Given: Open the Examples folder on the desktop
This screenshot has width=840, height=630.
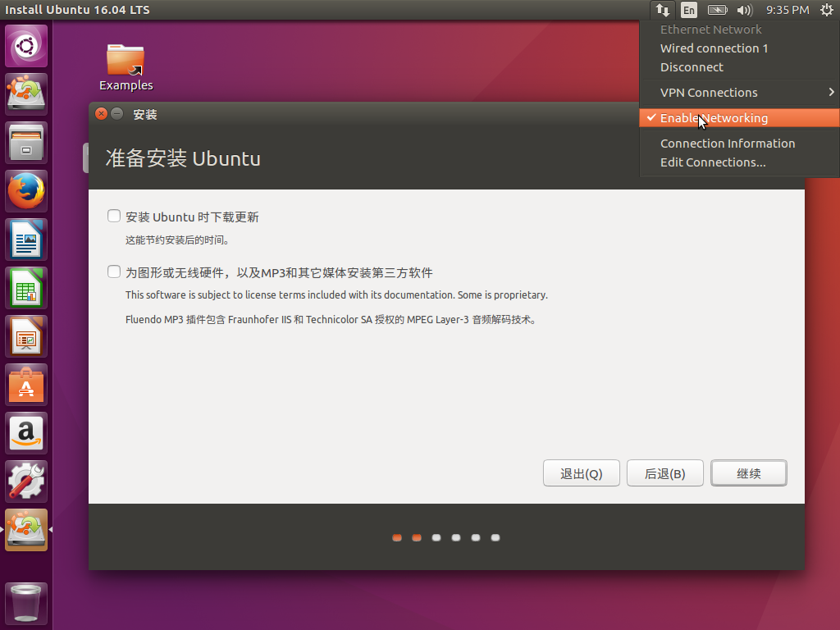Looking at the screenshot, I should [x=126, y=62].
